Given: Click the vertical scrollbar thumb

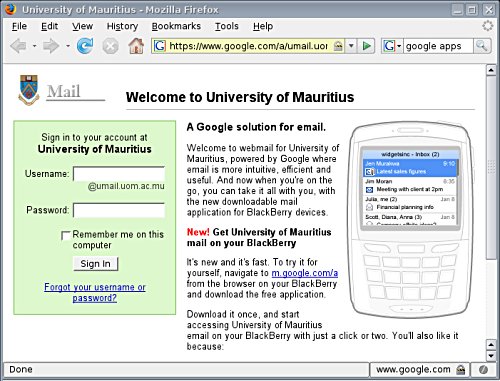Looking at the screenshot, I should coord(491,167).
